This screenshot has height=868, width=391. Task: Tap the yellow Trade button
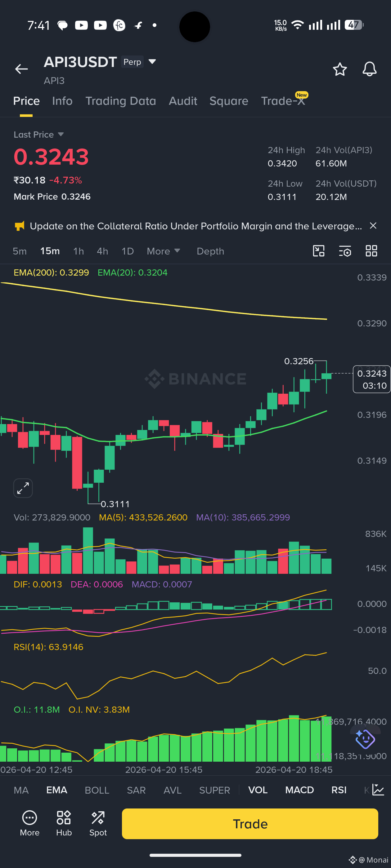point(249,824)
